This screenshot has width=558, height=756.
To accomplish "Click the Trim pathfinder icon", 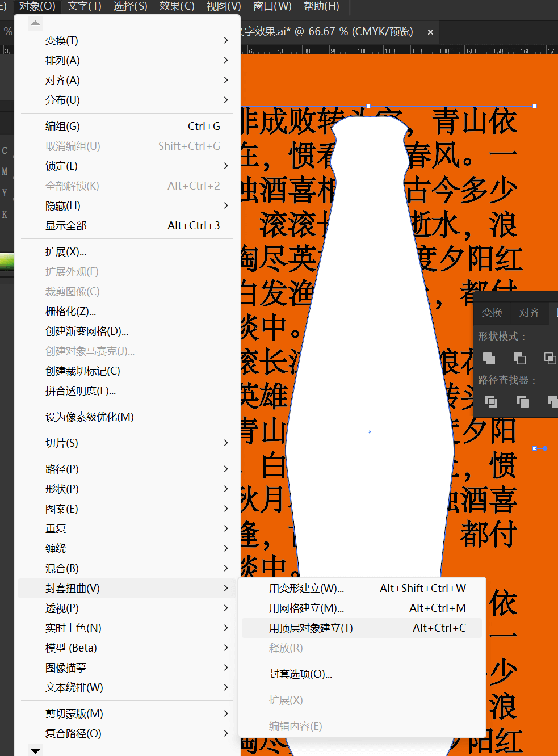I will click(523, 402).
